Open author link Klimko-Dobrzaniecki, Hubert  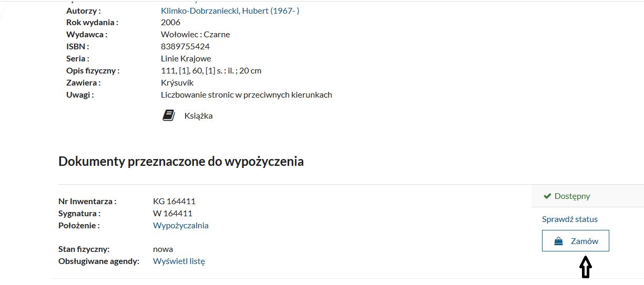(230, 10)
